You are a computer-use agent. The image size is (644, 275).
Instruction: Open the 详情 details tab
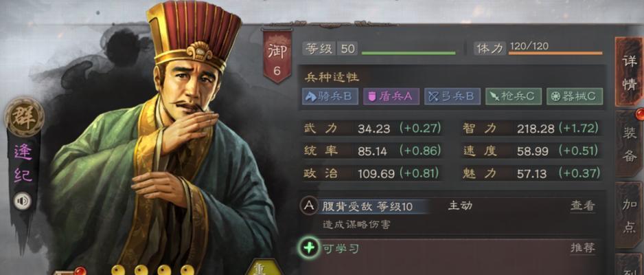629,71
